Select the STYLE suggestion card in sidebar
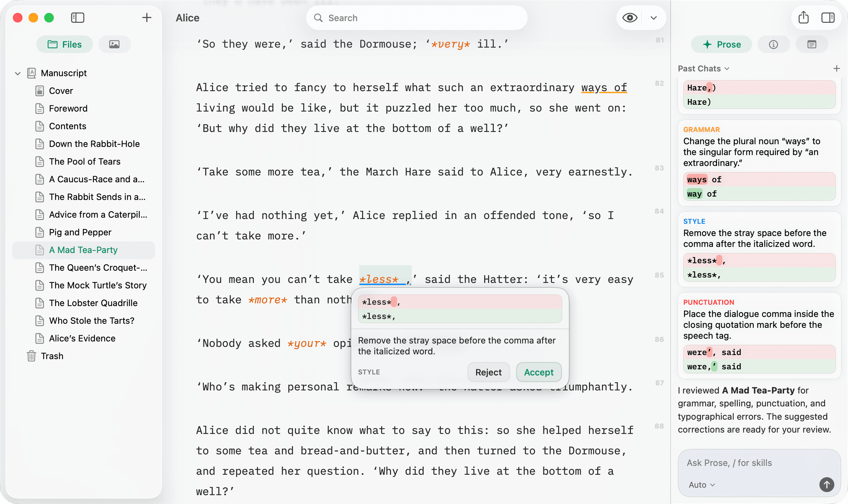The height and width of the screenshot is (504, 848). (759, 249)
